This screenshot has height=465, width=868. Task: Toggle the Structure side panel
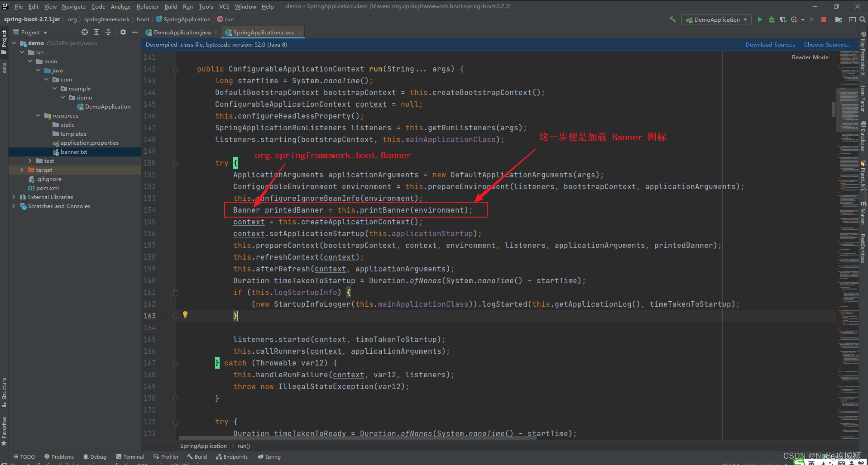pyautogui.click(x=4, y=392)
